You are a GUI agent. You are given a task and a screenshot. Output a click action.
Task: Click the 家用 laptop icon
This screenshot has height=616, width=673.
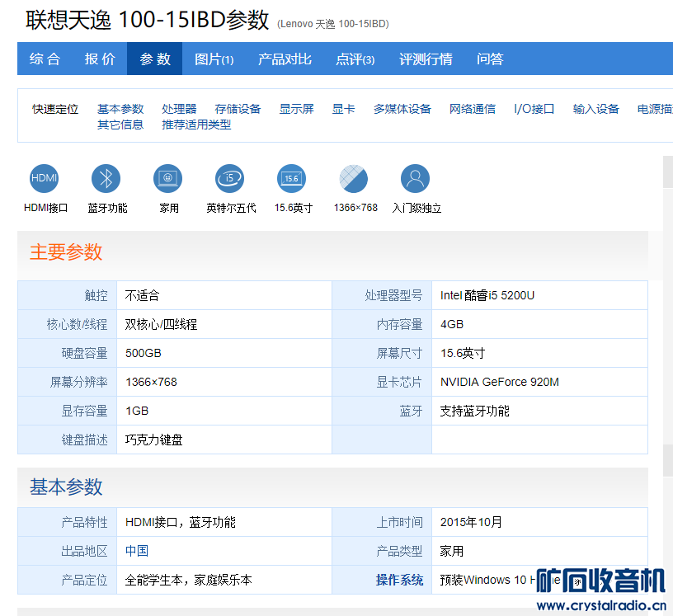[x=167, y=179]
